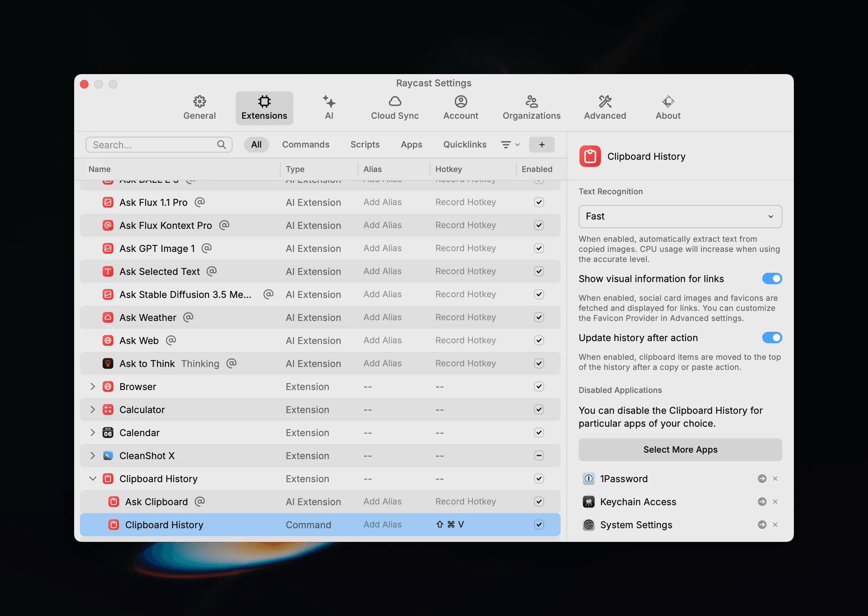The height and width of the screenshot is (616, 868).
Task: Click the Ask to Think lightbulb icon
Action: [x=108, y=363]
